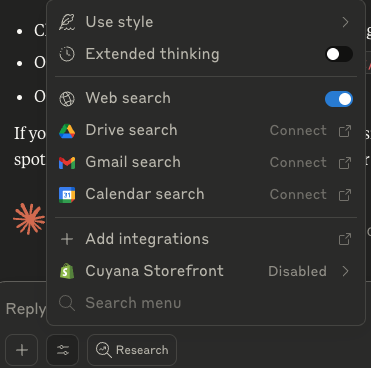Click the Google Calendar icon
The width and height of the screenshot is (371, 368).
[x=67, y=195]
